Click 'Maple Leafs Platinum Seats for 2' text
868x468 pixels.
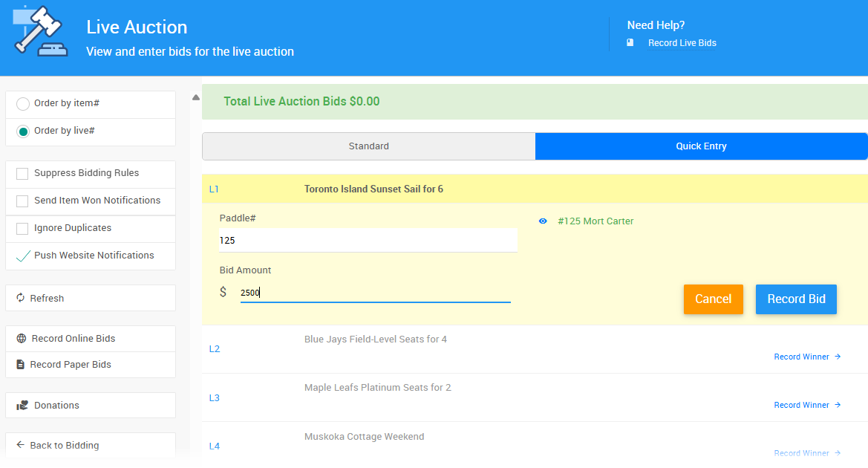[x=377, y=388]
